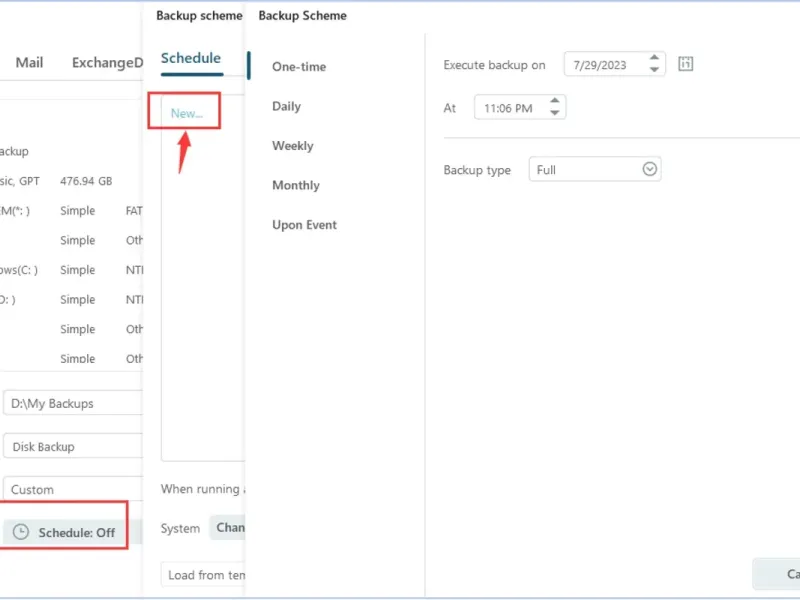Switch to the Monthly schedule option

[295, 185]
